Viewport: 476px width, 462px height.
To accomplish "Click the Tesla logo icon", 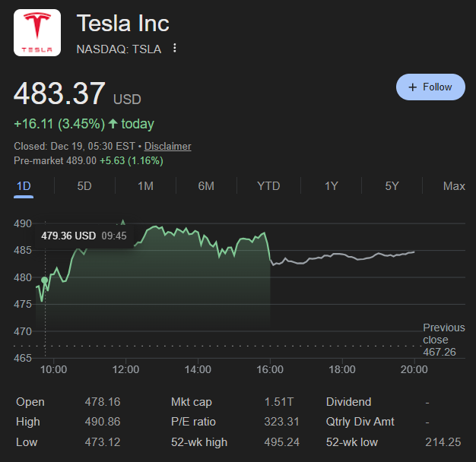I will tap(37, 33).
